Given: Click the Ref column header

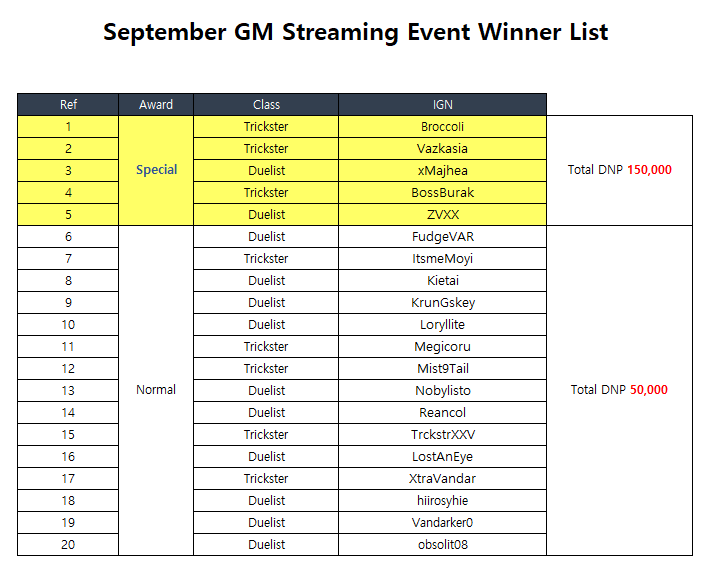Looking at the screenshot, I should click(x=68, y=104).
